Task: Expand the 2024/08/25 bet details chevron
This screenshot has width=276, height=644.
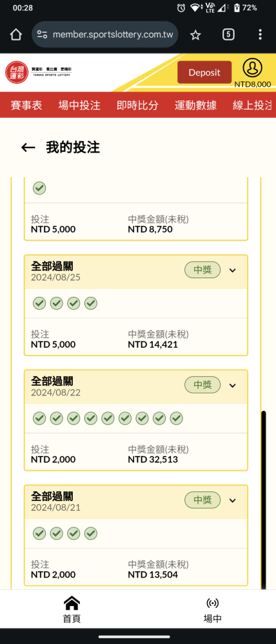Action: pos(232,270)
